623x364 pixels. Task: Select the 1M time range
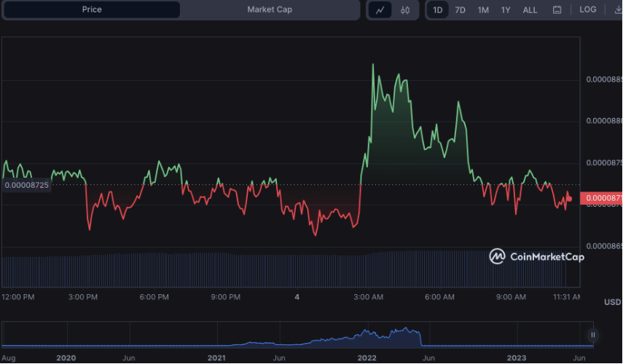tap(483, 10)
